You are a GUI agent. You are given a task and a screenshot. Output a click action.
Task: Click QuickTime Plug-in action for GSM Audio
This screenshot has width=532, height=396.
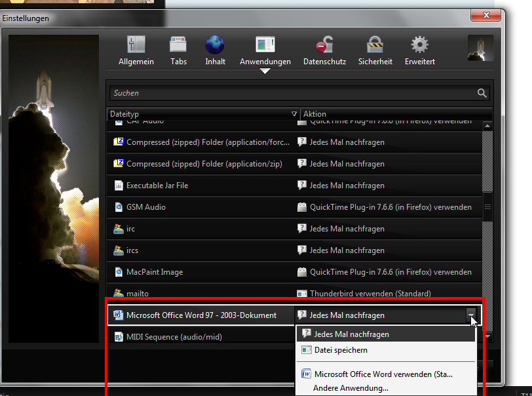click(x=389, y=207)
